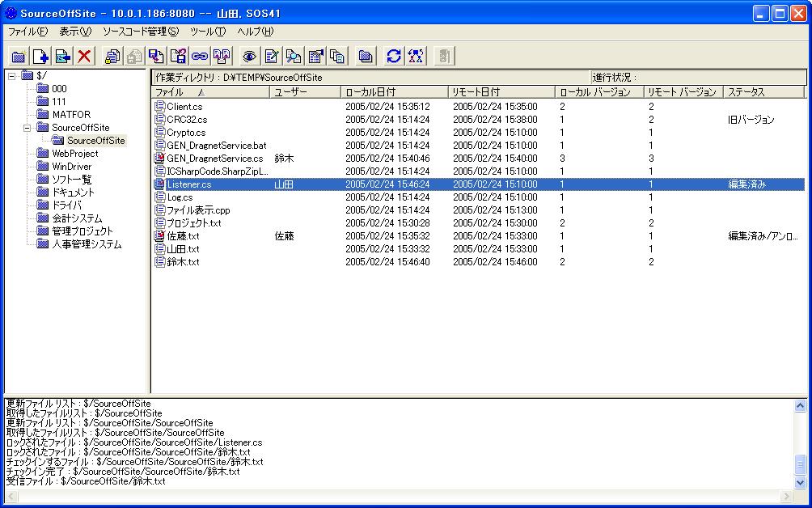
Task: Sort by the ローカル日付 column header
Action: [394, 92]
